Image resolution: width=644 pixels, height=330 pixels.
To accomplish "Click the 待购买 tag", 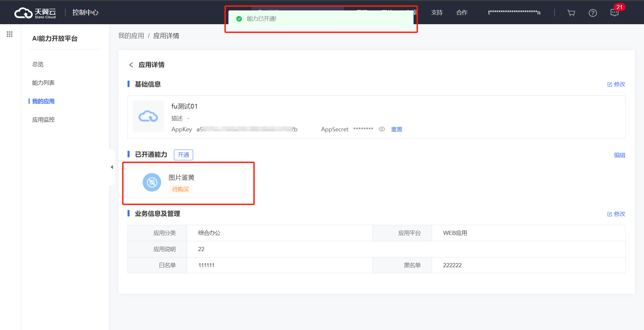I will [x=180, y=189].
